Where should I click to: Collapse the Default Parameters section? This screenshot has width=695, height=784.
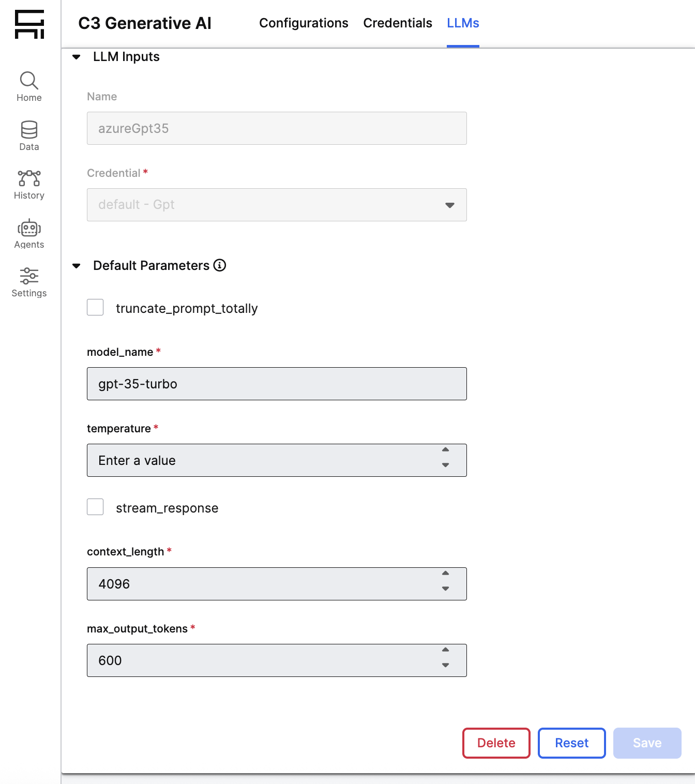click(x=77, y=266)
